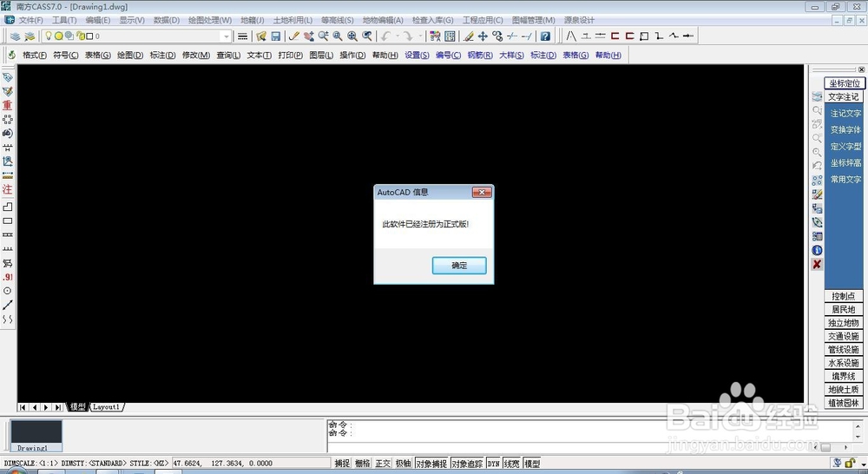The image size is (868, 474).
Task: Toggle 对象追踪 object tracking
Action: (467, 464)
